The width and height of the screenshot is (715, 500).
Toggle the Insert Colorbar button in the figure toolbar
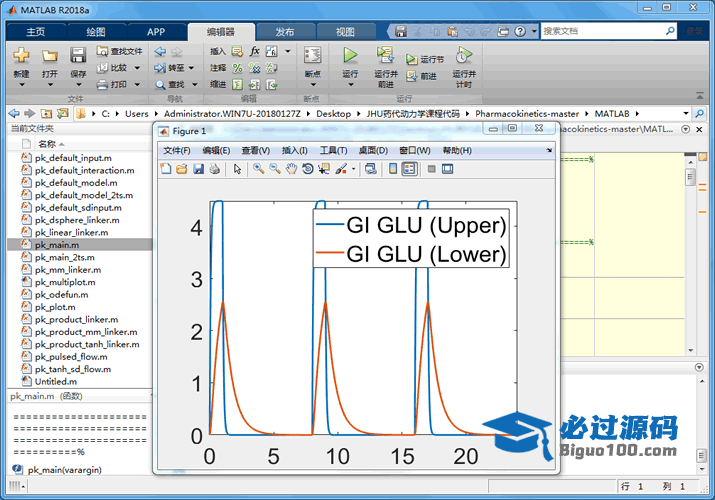coord(392,169)
